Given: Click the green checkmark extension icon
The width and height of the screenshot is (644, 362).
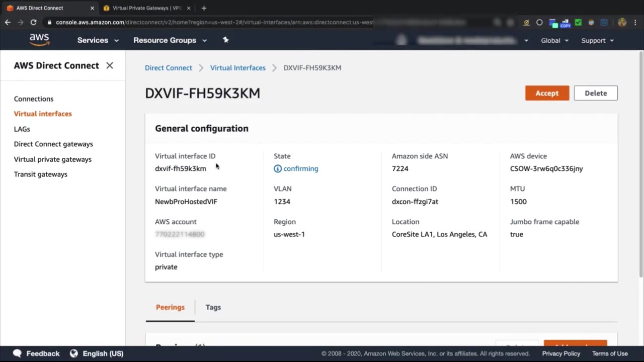Looking at the screenshot, I should coord(578,22).
